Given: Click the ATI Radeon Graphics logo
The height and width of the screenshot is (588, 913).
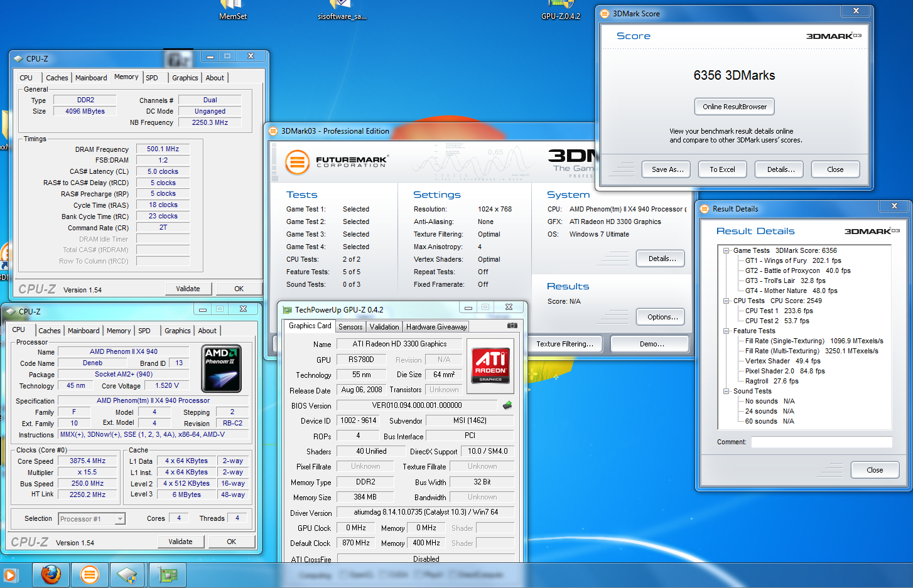Looking at the screenshot, I should click(490, 365).
